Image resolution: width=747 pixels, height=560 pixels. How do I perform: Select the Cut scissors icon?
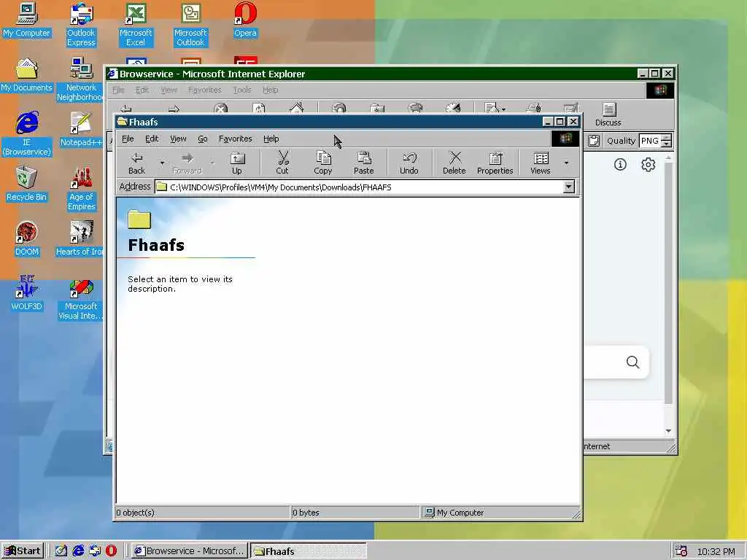[x=282, y=163]
